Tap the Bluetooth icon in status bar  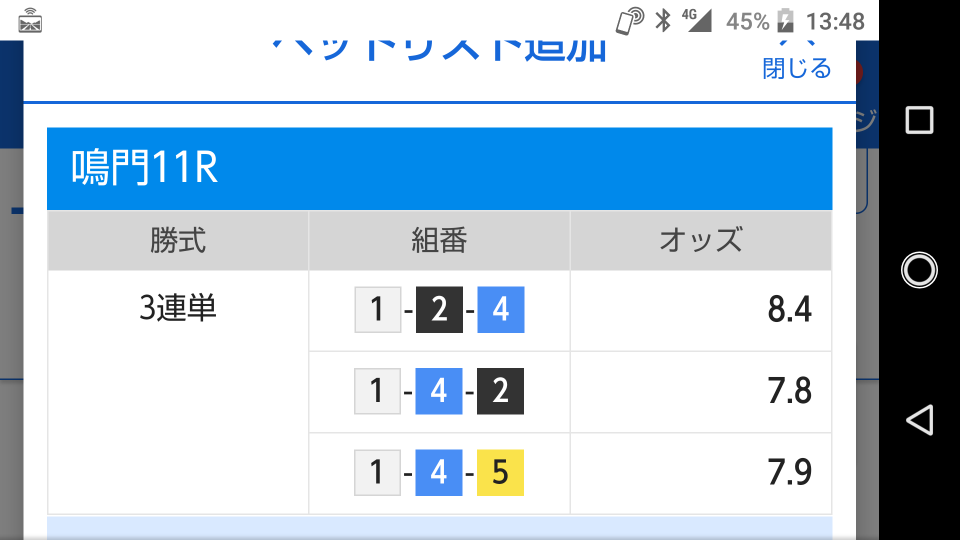click(663, 21)
